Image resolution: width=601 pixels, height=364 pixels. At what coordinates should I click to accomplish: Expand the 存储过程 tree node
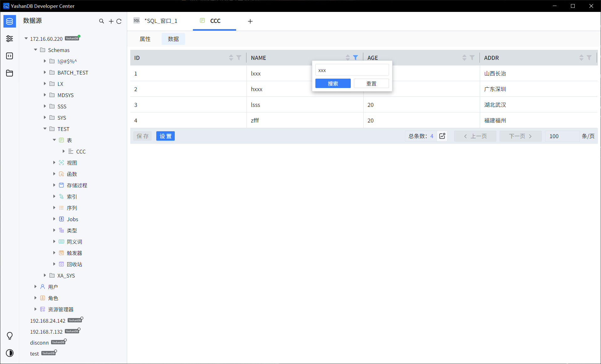(54, 185)
